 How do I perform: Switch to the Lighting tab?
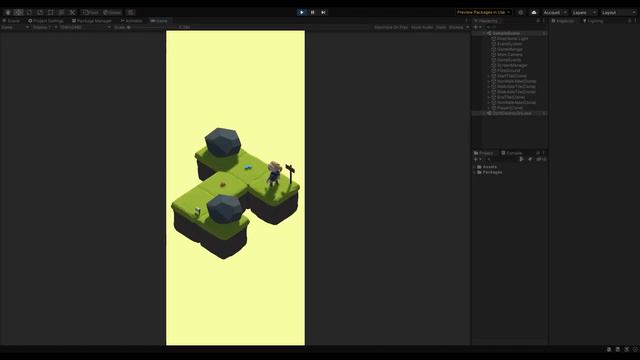pyautogui.click(x=593, y=21)
